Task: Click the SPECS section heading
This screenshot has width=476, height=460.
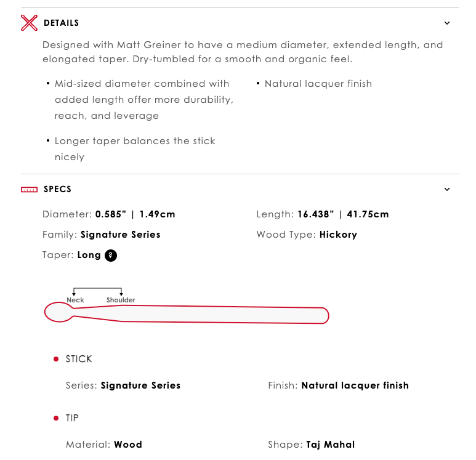Action: pos(57,190)
